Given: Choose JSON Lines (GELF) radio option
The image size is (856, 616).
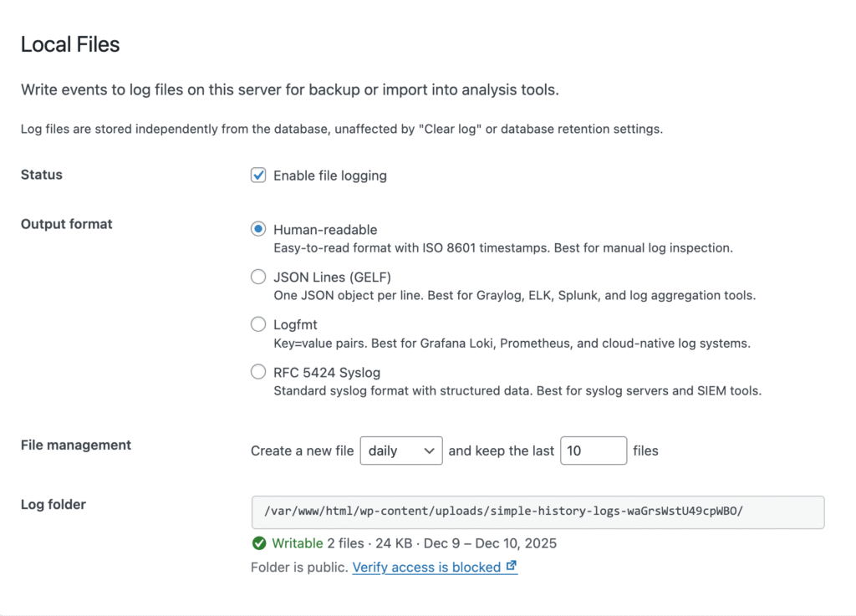Looking at the screenshot, I should tap(258, 277).
